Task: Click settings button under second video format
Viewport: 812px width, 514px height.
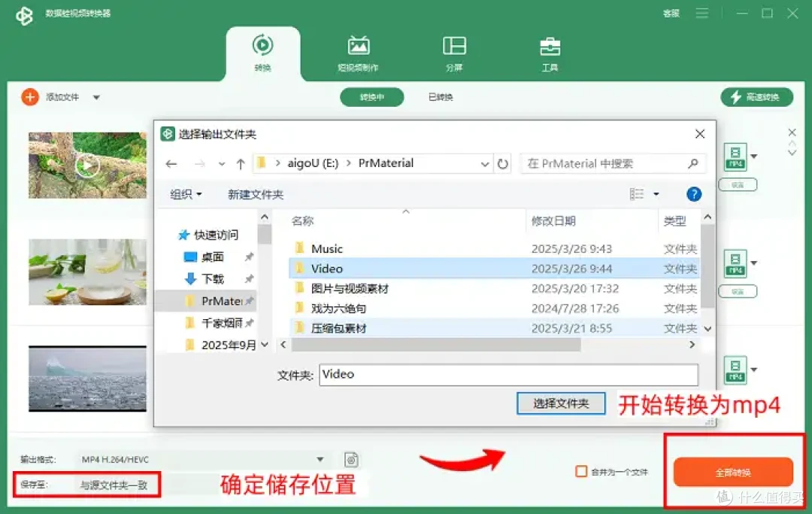Action: point(738,292)
